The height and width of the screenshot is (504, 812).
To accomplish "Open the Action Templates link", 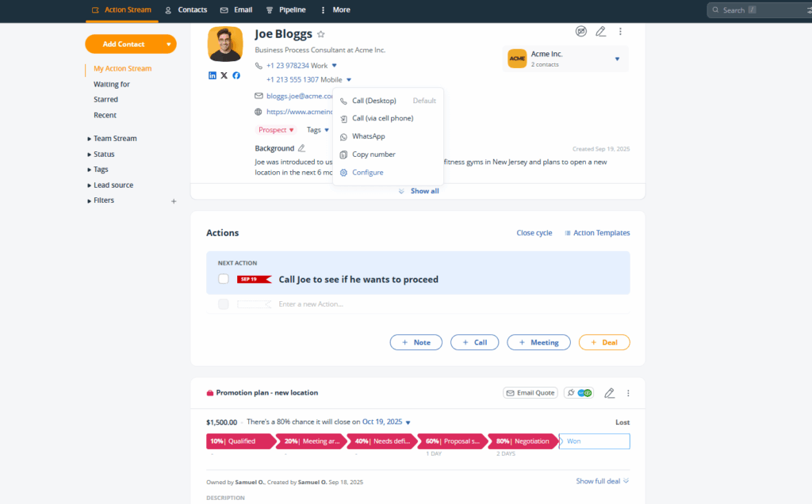I will (597, 233).
